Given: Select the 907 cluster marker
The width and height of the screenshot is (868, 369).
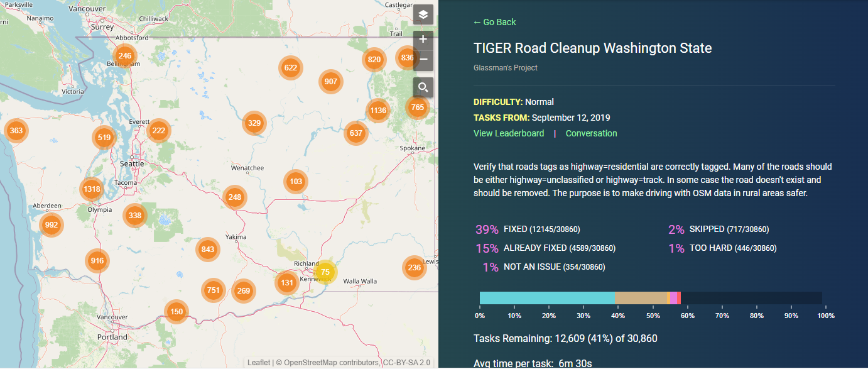Looking at the screenshot, I should coord(331,82).
